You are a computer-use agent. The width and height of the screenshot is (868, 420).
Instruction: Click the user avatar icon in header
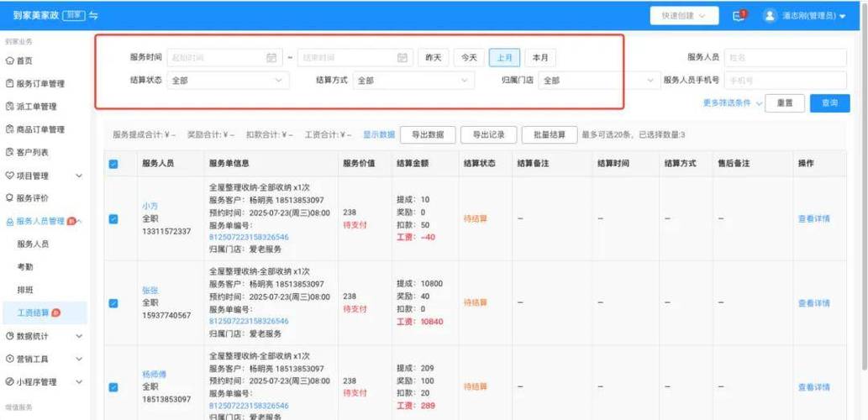coord(770,15)
